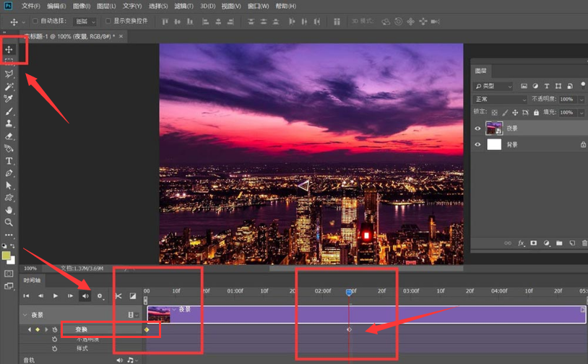Click the foreground color swatch
588x364 pixels.
point(7,256)
